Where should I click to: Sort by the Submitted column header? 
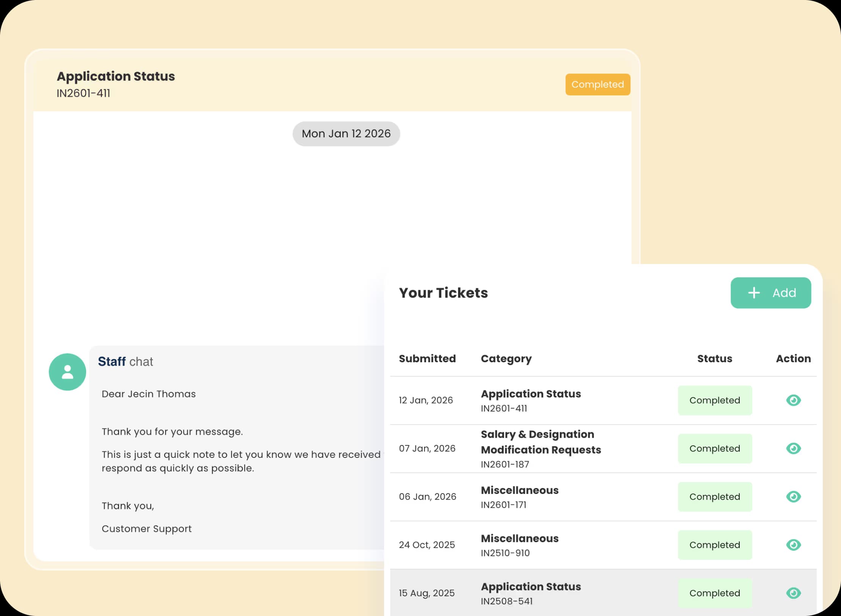[x=427, y=358]
